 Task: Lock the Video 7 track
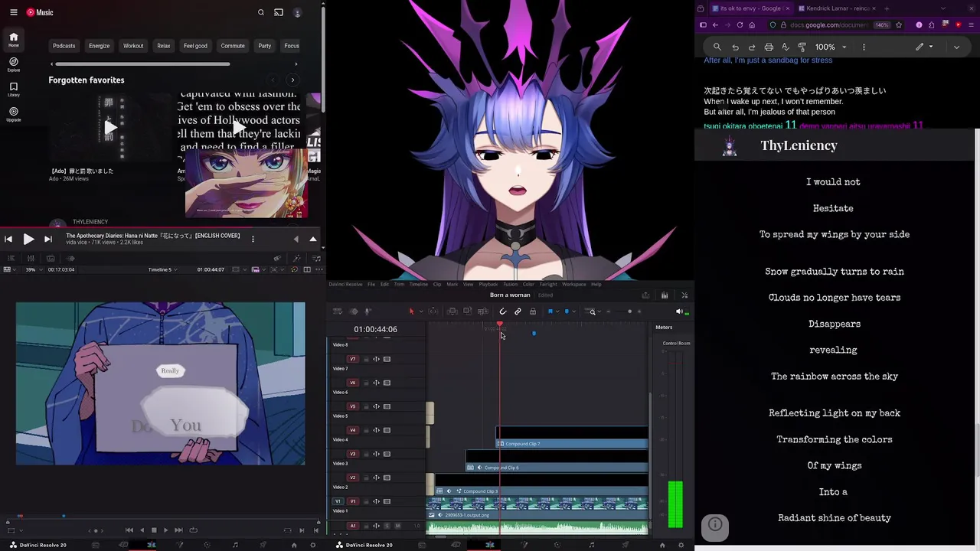[x=366, y=359]
